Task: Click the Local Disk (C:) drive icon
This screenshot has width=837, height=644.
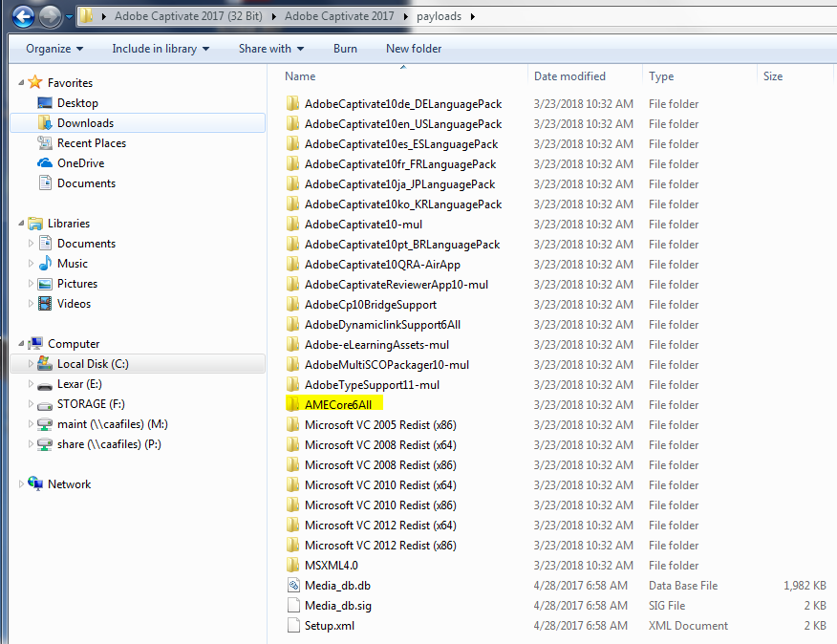Action: 45,364
